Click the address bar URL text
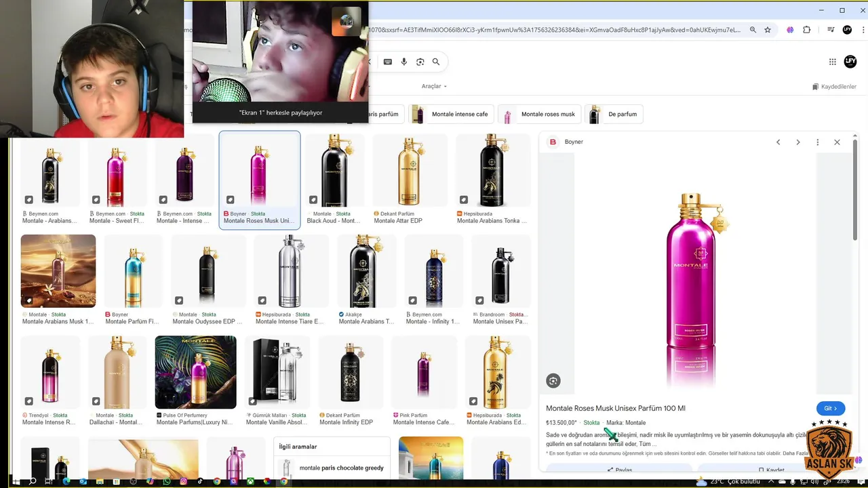Image resolution: width=868 pixels, height=488 pixels. [555, 30]
